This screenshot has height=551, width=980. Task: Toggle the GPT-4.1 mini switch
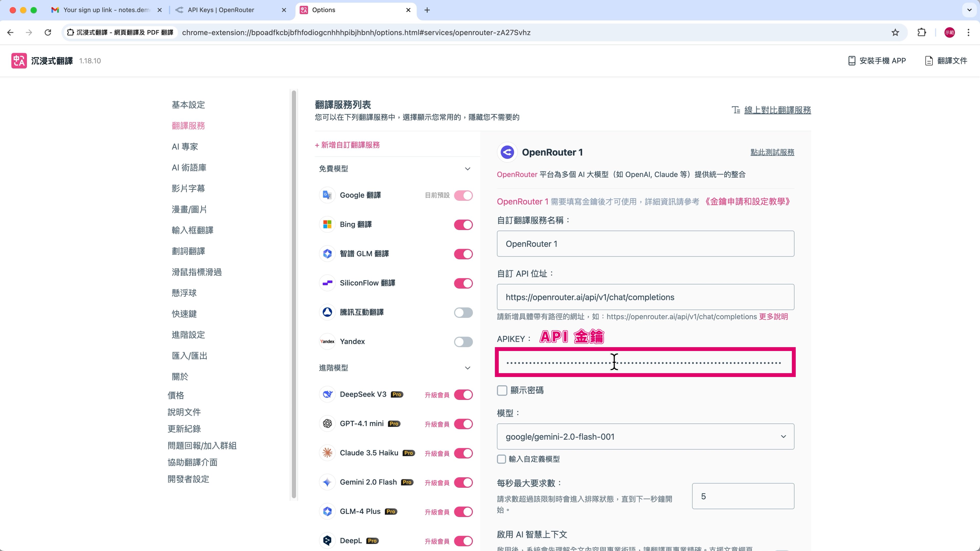click(x=463, y=424)
